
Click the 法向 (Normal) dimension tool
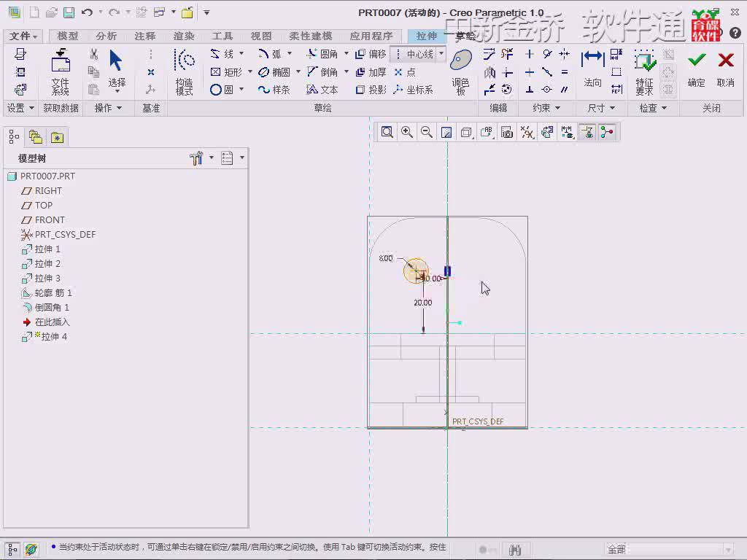tap(592, 69)
